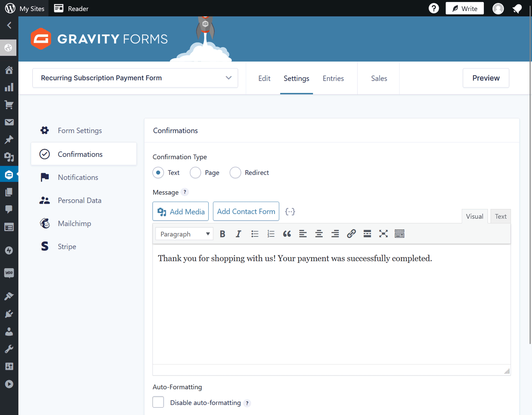Viewport: 532px width, 415px height.
Task: Open the pages sidebar icon
Action: coord(9,192)
